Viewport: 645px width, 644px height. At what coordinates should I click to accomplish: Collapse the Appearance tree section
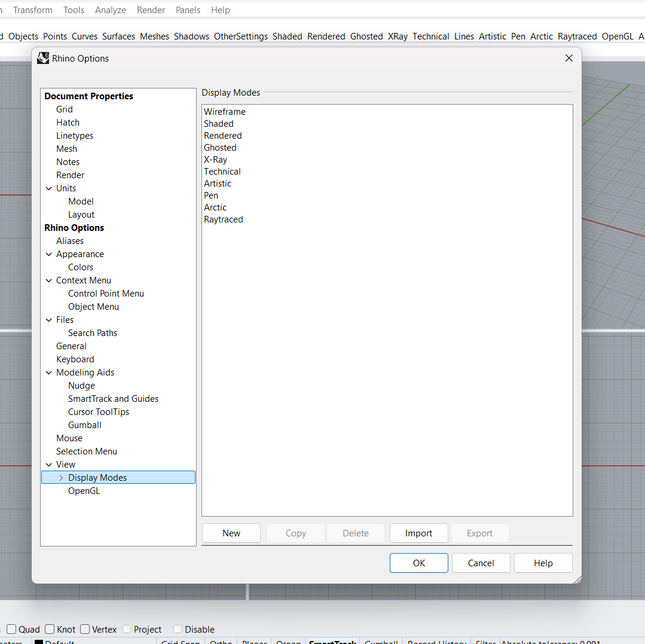coord(49,254)
